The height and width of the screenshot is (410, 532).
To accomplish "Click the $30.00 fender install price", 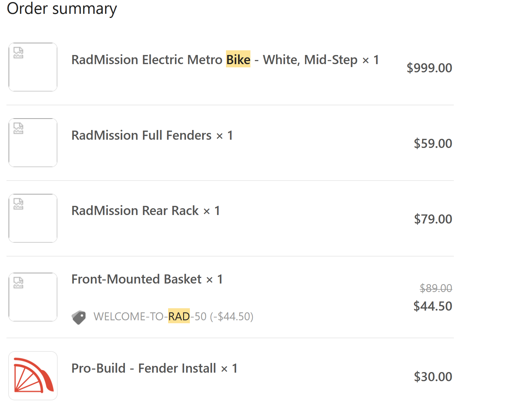I will click(433, 377).
